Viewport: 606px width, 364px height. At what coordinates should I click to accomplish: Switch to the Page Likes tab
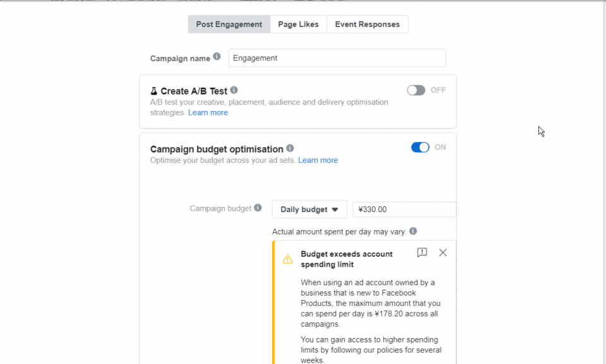tap(299, 25)
